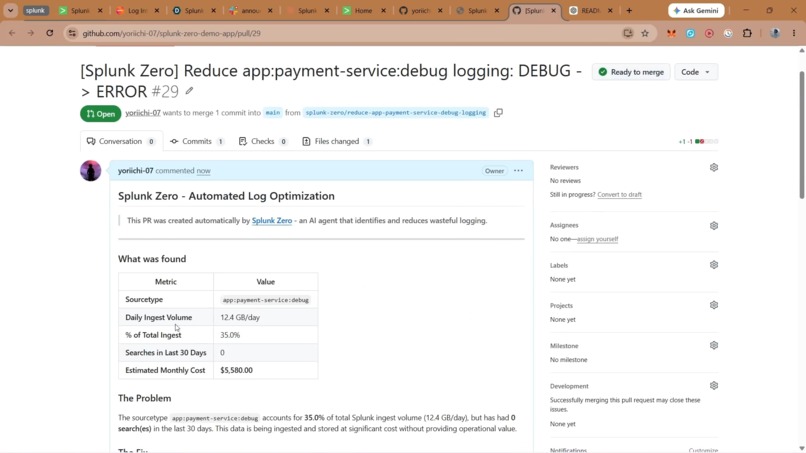Click the Customize notifications link
Image resolution: width=806 pixels, height=453 pixels.
pyautogui.click(x=703, y=450)
